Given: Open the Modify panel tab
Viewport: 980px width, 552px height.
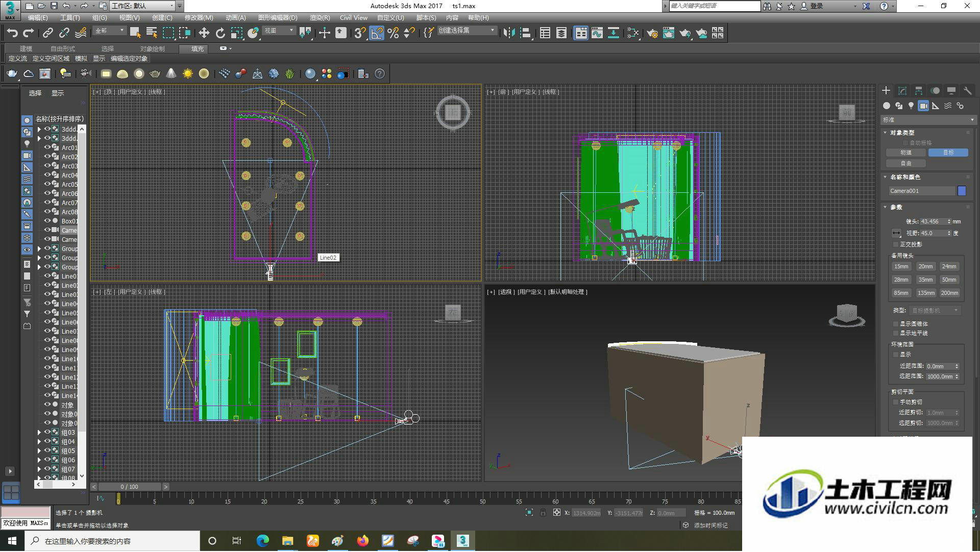Looking at the screenshot, I should 902,90.
